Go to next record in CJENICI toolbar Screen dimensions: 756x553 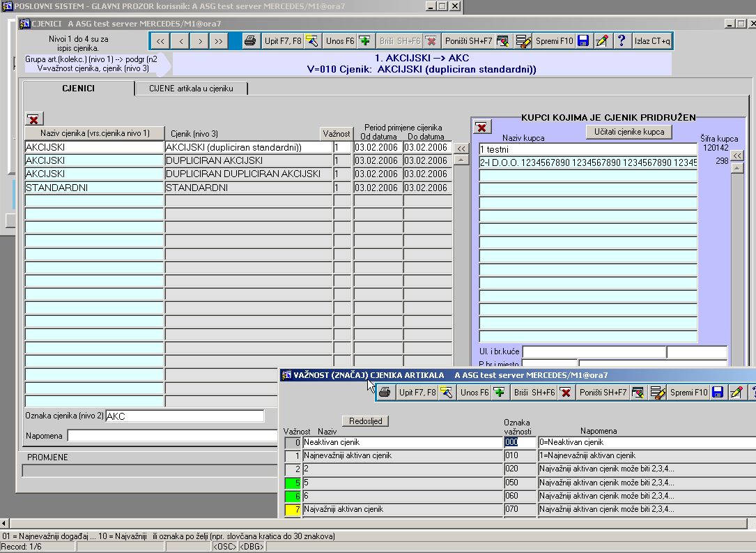tap(199, 42)
